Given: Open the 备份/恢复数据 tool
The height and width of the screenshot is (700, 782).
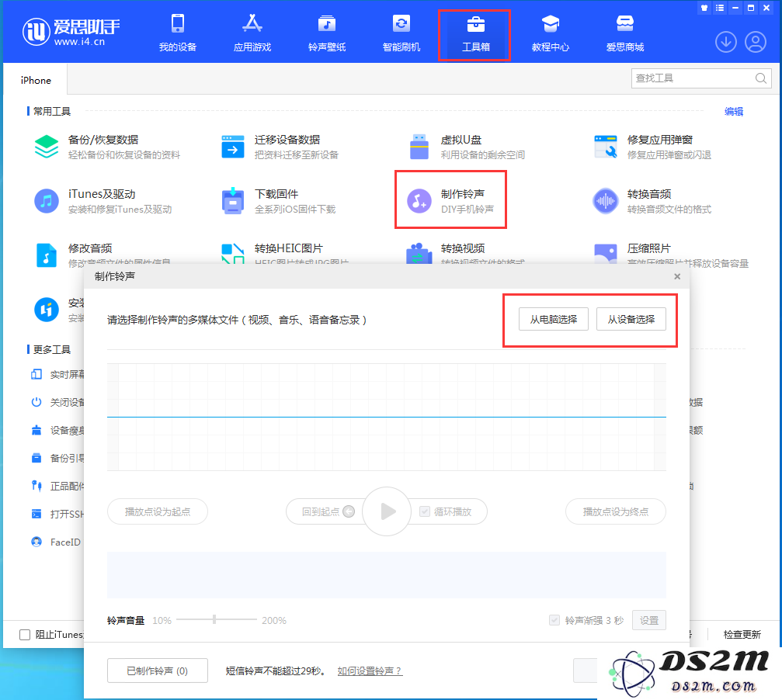Looking at the screenshot, I should [106, 147].
